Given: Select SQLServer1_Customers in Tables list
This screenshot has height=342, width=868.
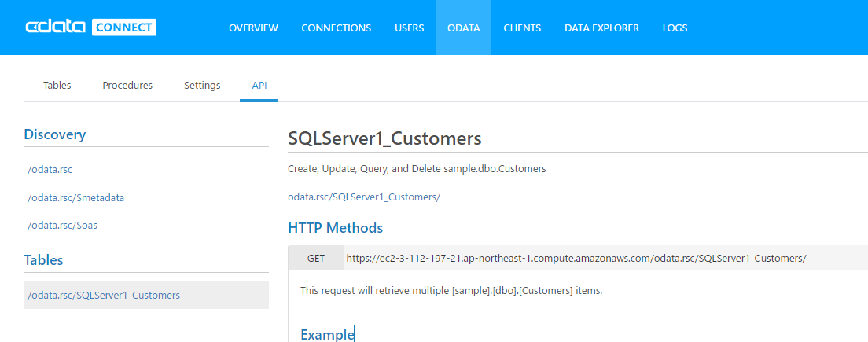Looking at the screenshot, I should (x=104, y=296).
